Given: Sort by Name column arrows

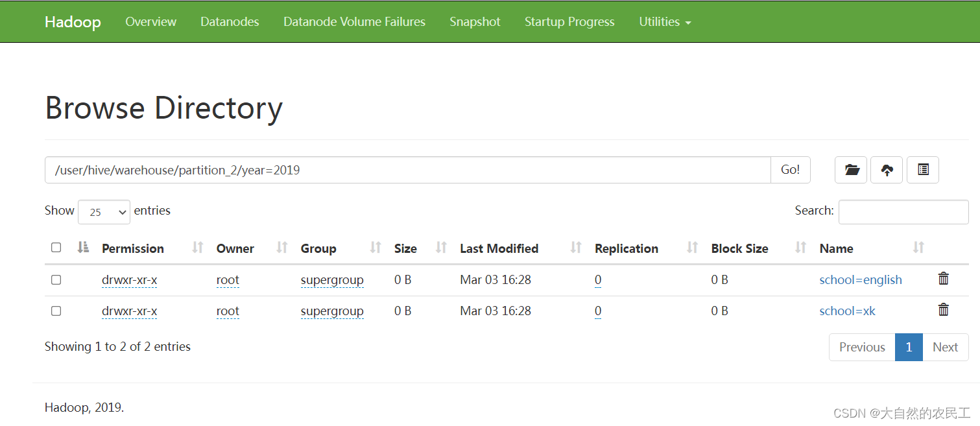Looking at the screenshot, I should pos(918,247).
